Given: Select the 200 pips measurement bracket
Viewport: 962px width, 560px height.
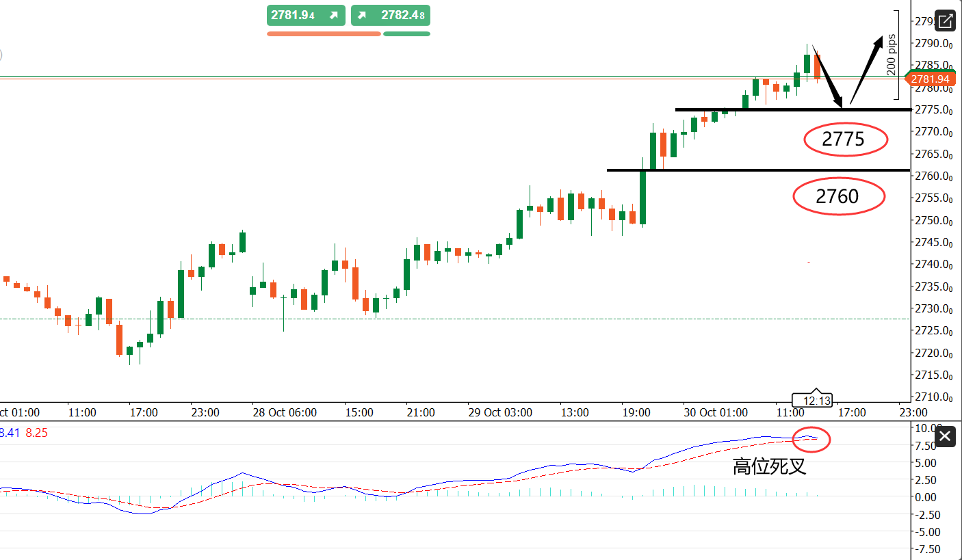Looking at the screenshot, I should point(896,55).
